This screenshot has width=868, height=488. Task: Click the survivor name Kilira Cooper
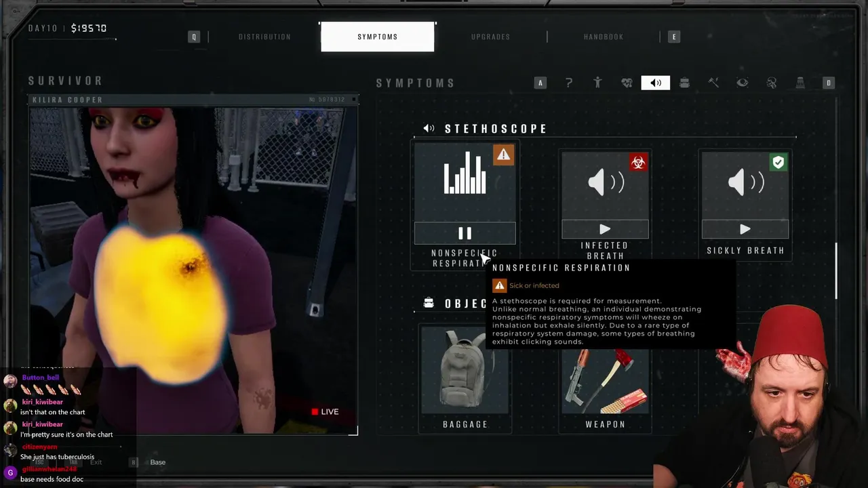point(68,100)
